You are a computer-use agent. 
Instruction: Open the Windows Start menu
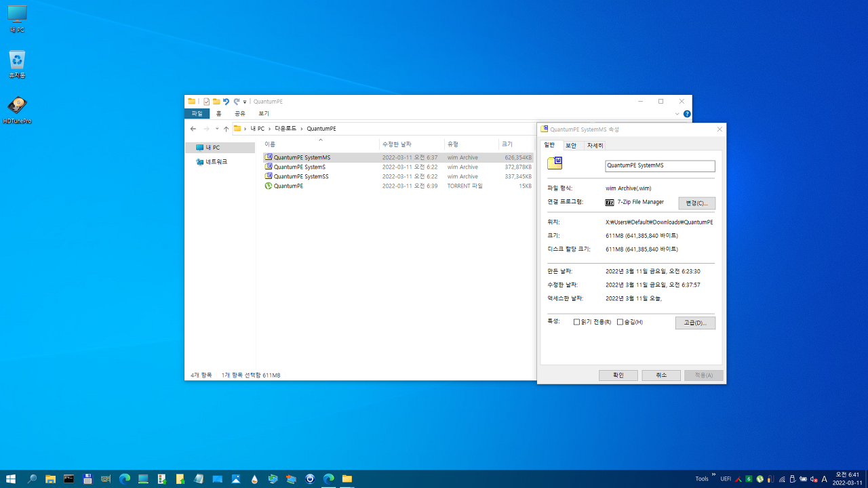click(x=11, y=479)
